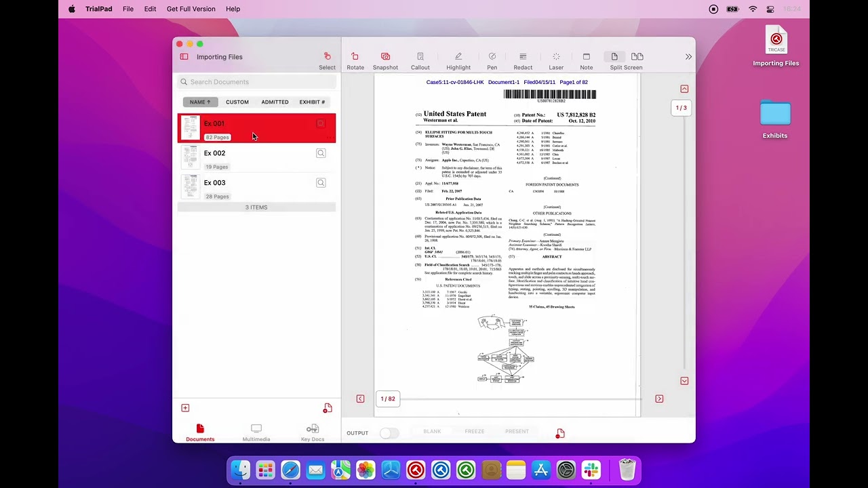Open the red TrialPad Dock icon
The height and width of the screenshot is (488, 868).
[416, 470]
